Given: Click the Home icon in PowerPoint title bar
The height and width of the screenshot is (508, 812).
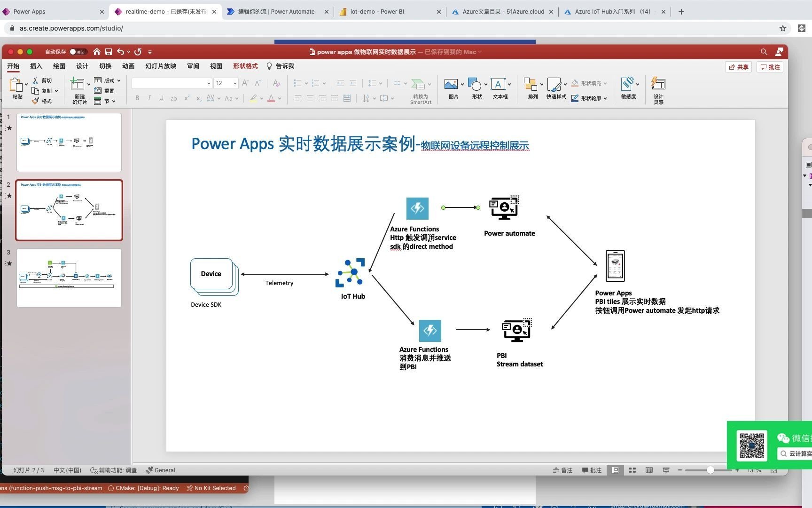Looking at the screenshot, I should click(97, 52).
